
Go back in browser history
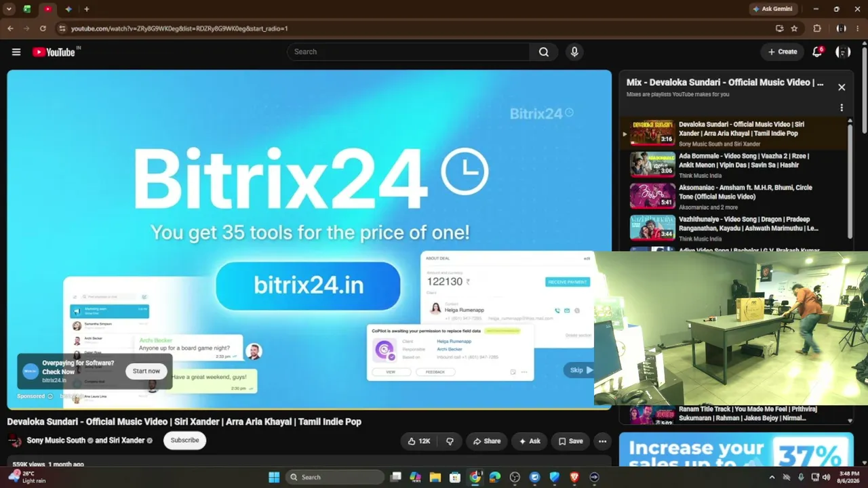tap(10, 28)
